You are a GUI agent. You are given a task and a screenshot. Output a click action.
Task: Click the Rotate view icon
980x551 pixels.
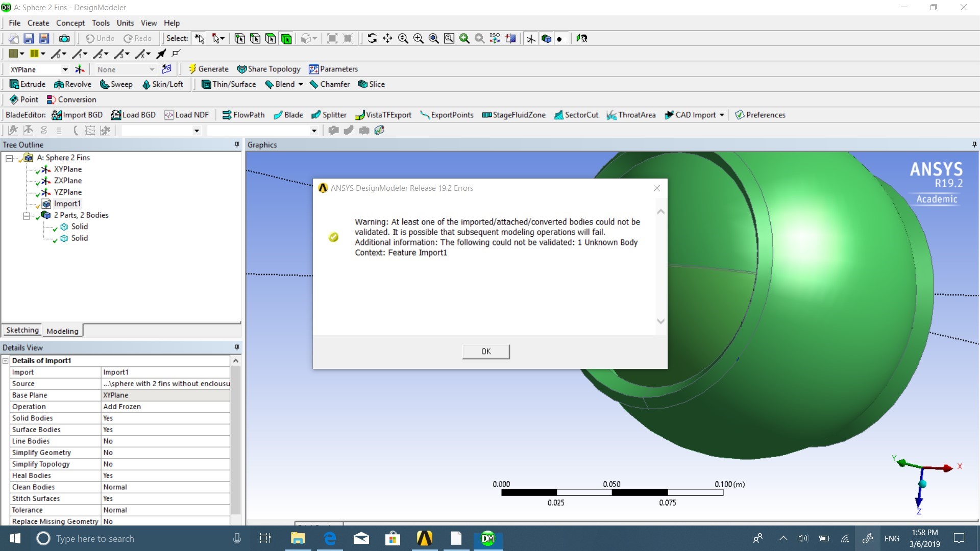tap(372, 38)
